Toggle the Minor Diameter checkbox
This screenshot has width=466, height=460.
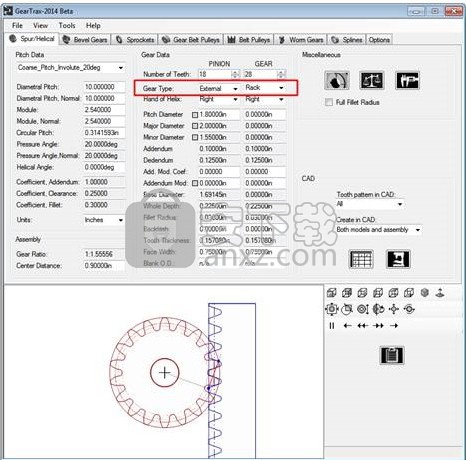pos(195,137)
